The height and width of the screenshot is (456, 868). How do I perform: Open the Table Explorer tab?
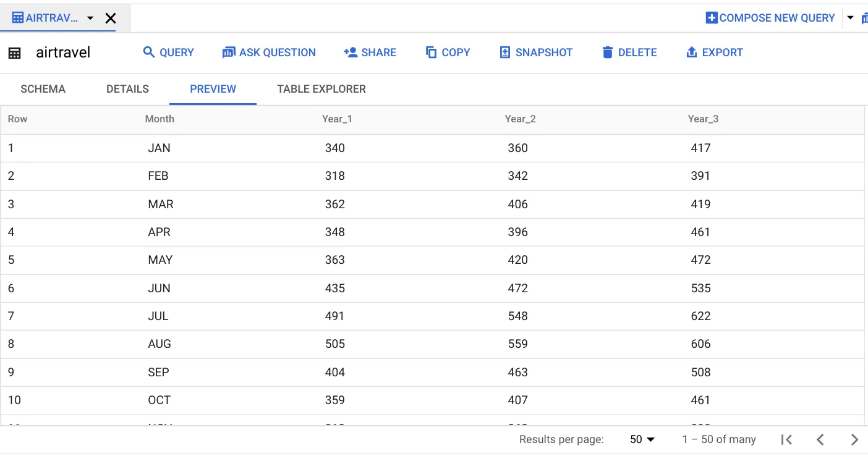tap(321, 89)
